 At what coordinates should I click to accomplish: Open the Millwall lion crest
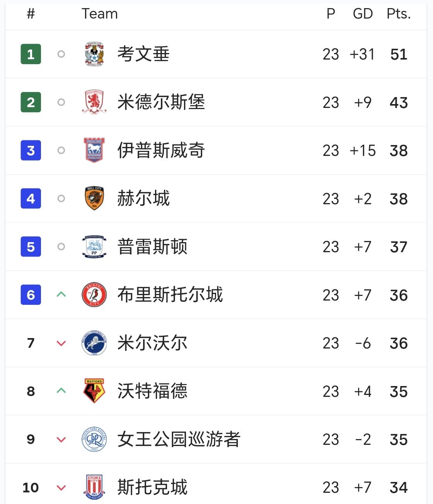tap(94, 343)
